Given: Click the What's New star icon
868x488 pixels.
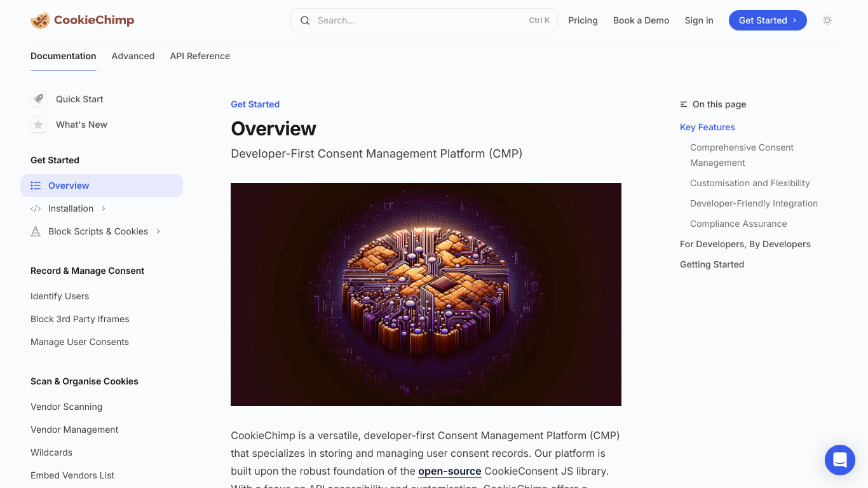Looking at the screenshot, I should [38, 125].
